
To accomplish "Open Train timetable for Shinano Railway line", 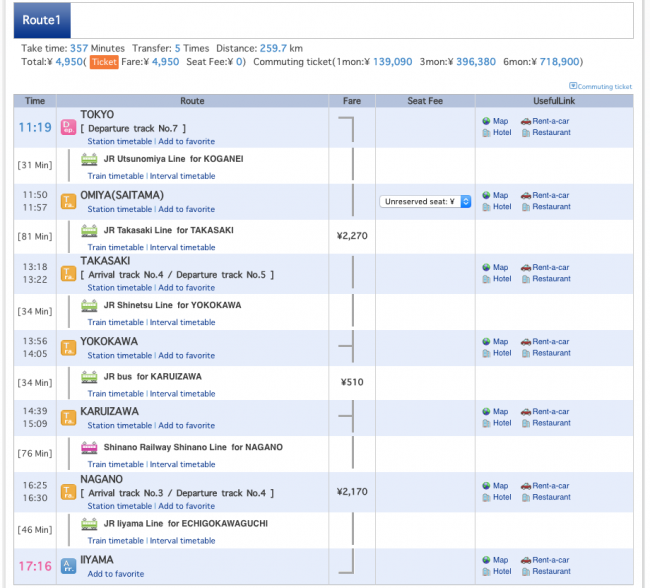I will click(115, 464).
